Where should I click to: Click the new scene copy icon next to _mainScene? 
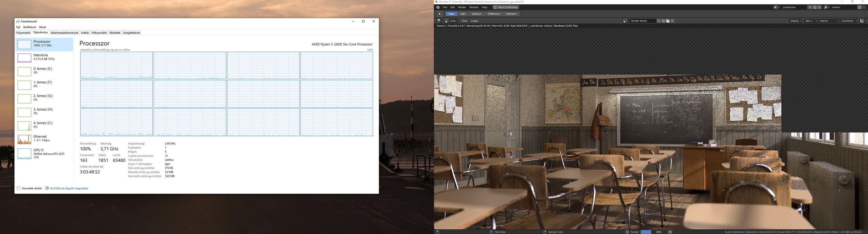coord(815,7)
